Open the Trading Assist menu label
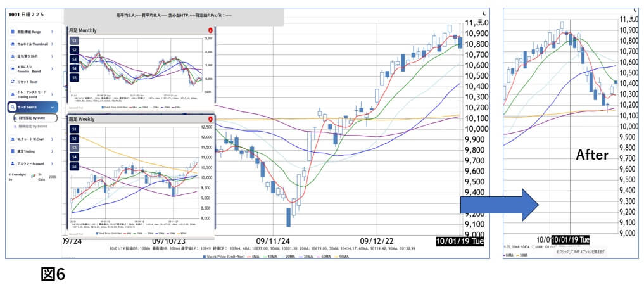644x285 pixels. [31, 94]
